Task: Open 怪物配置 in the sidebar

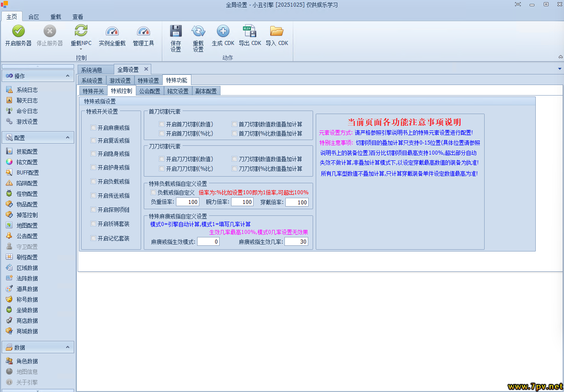Action: [27, 194]
